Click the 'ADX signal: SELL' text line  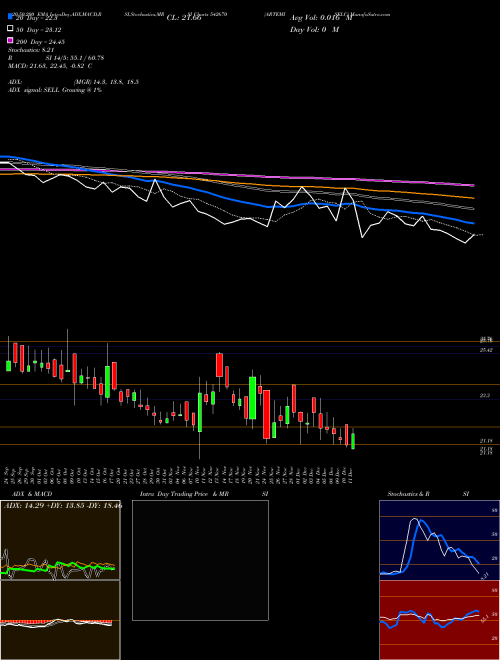(55, 90)
